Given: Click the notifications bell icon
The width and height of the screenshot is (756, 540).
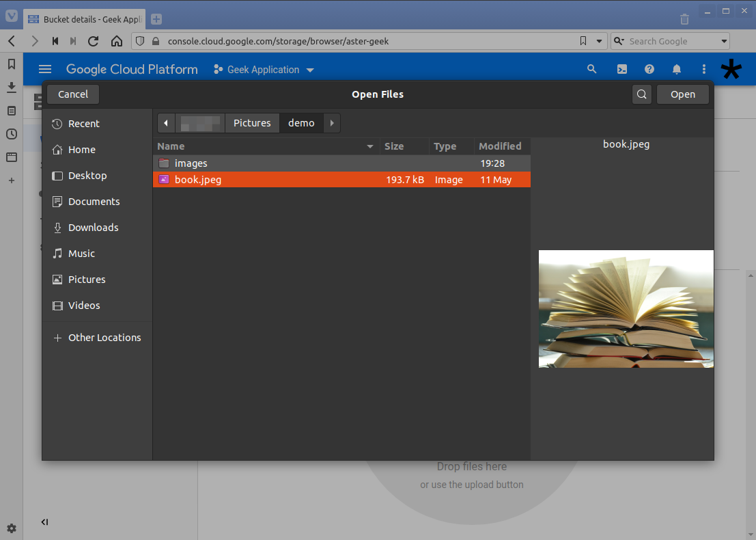Looking at the screenshot, I should point(677,69).
